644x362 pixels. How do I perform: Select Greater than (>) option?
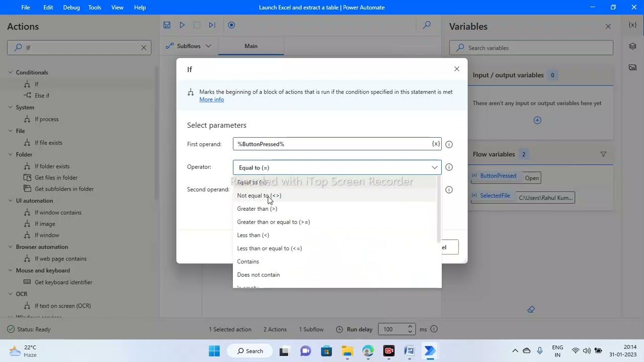point(335,209)
